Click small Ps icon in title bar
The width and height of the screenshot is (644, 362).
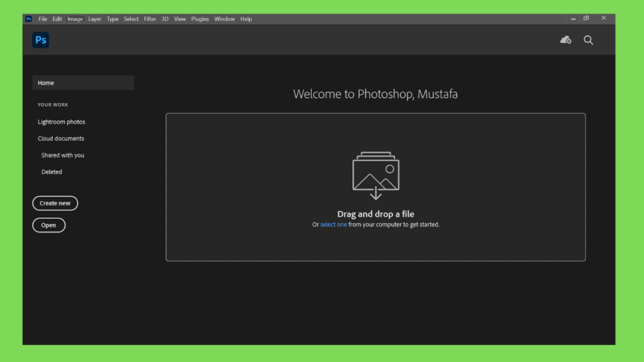[x=28, y=19]
